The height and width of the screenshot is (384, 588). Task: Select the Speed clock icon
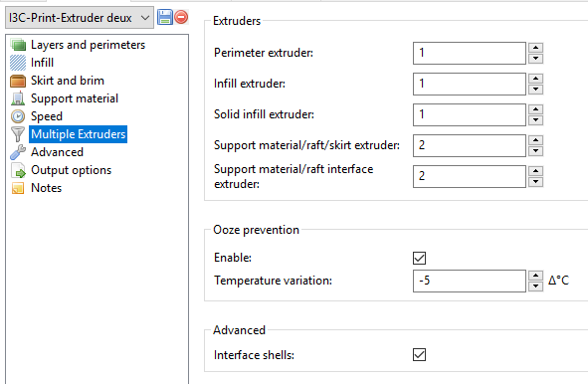coord(18,116)
